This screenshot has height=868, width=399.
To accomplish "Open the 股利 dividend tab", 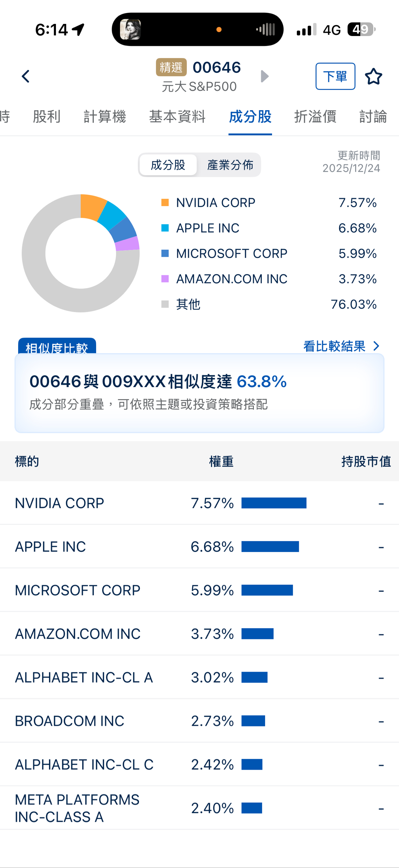I will (47, 117).
